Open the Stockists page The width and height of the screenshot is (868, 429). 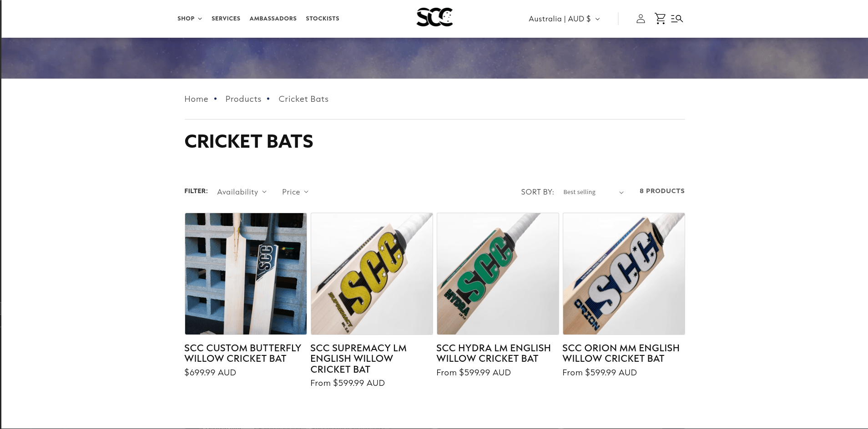[323, 19]
